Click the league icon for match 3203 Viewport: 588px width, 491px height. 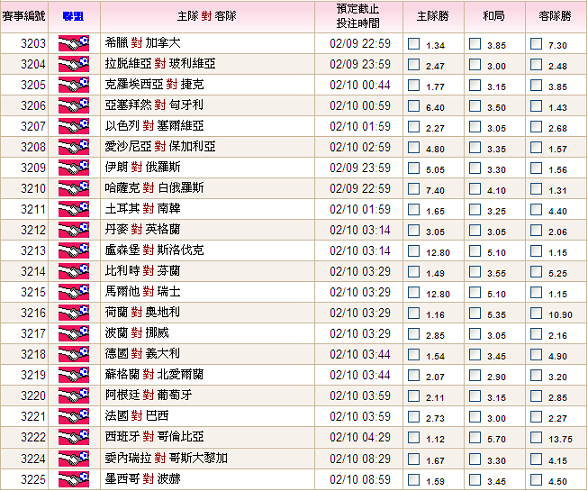pyautogui.click(x=74, y=44)
